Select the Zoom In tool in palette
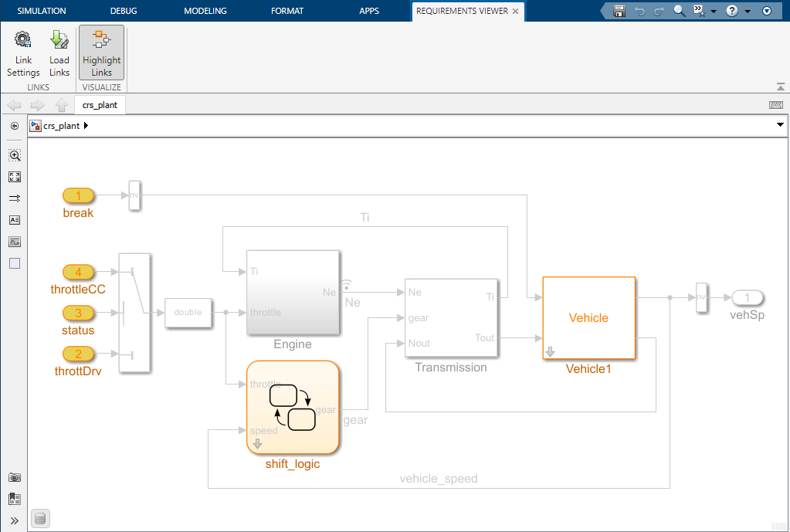 pyautogui.click(x=15, y=155)
